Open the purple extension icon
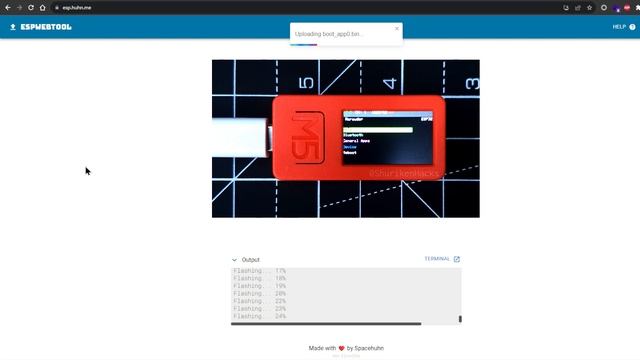Image resolution: width=640 pixels, height=360 pixels. click(x=617, y=8)
